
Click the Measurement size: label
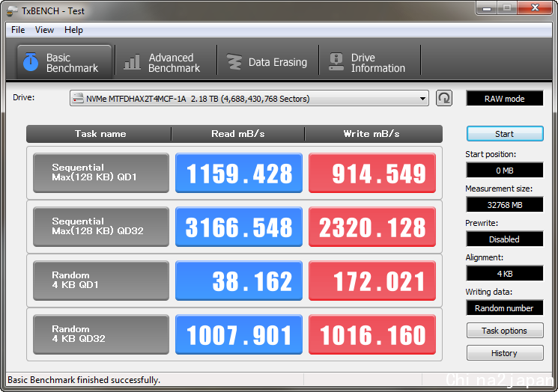[x=499, y=189]
